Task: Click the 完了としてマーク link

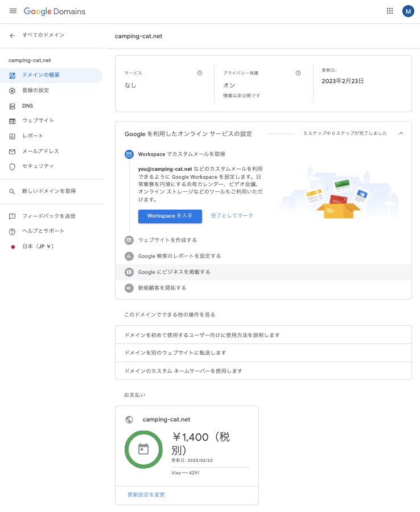Action: pos(232,215)
